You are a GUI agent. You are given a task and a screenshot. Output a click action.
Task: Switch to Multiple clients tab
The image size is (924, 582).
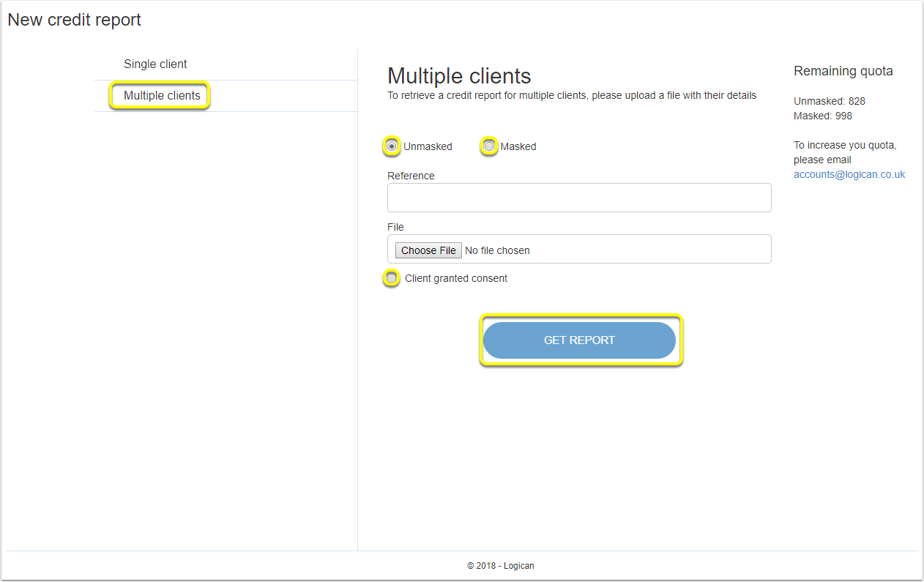pyautogui.click(x=162, y=96)
